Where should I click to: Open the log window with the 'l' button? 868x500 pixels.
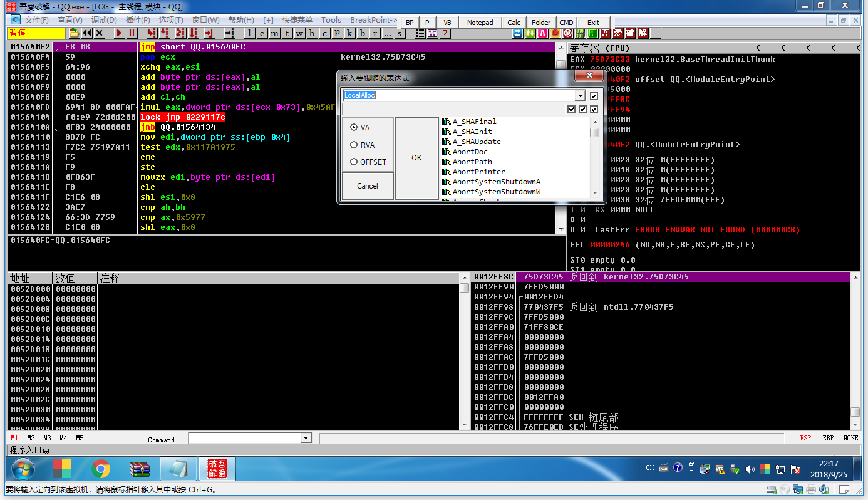250,33
